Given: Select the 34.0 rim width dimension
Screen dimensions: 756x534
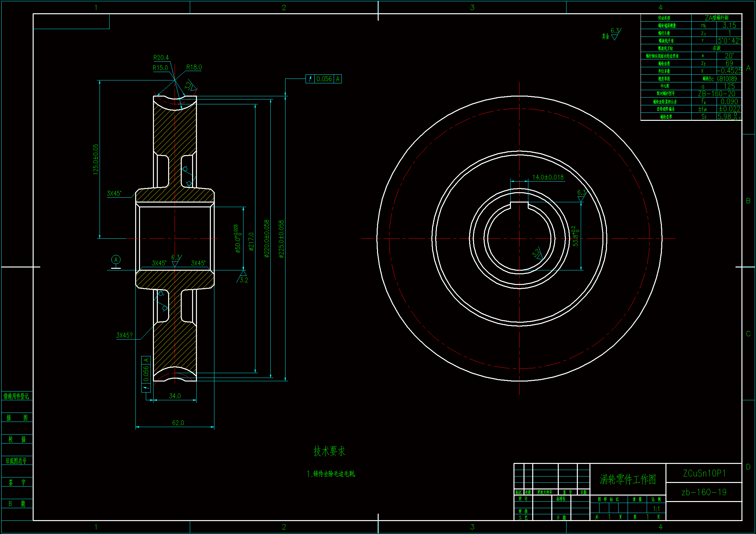Looking at the screenshot, I should coord(175,396).
